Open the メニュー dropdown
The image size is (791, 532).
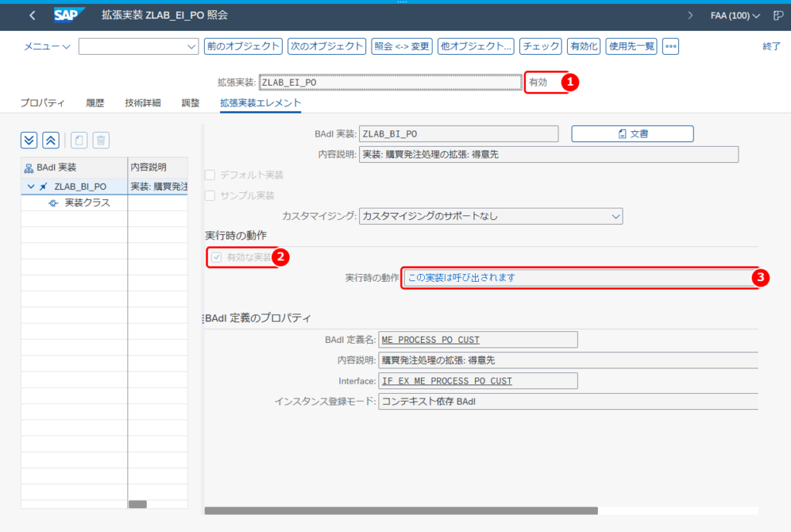47,46
